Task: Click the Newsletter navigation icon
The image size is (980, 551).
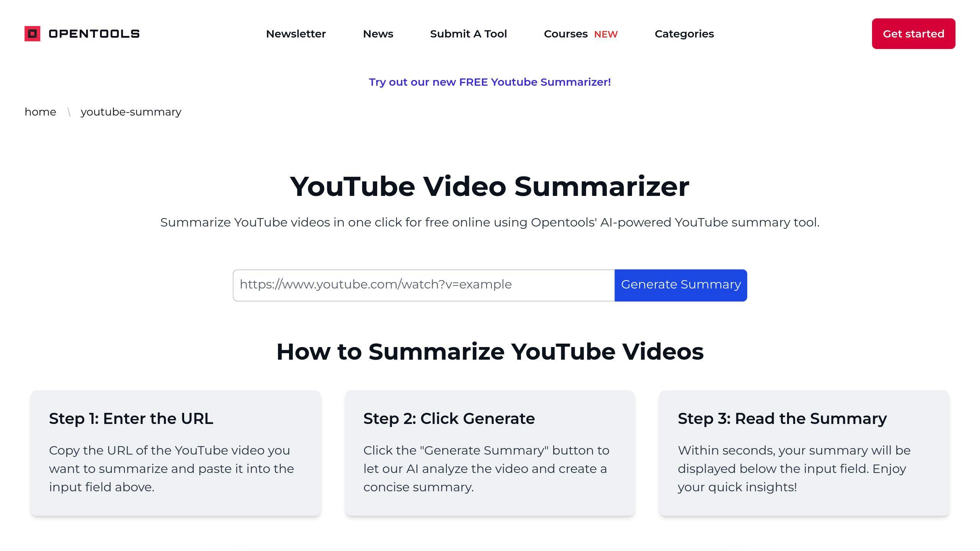Action: tap(296, 34)
